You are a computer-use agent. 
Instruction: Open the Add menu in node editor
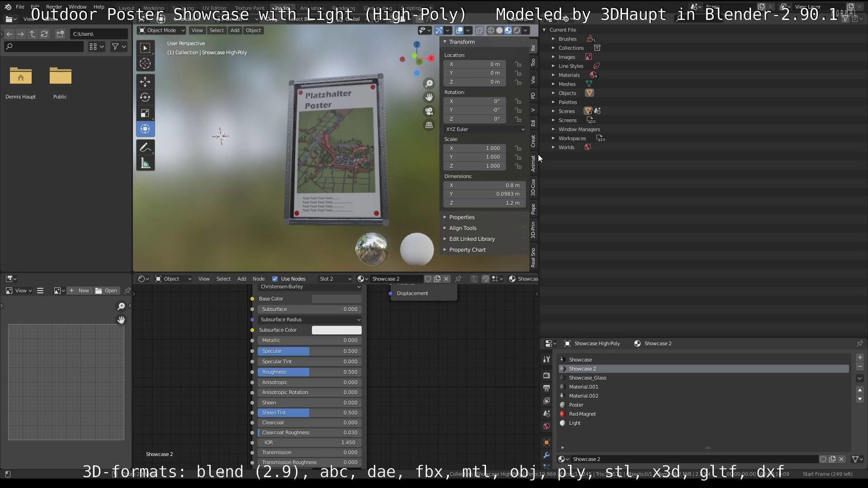[x=241, y=279]
